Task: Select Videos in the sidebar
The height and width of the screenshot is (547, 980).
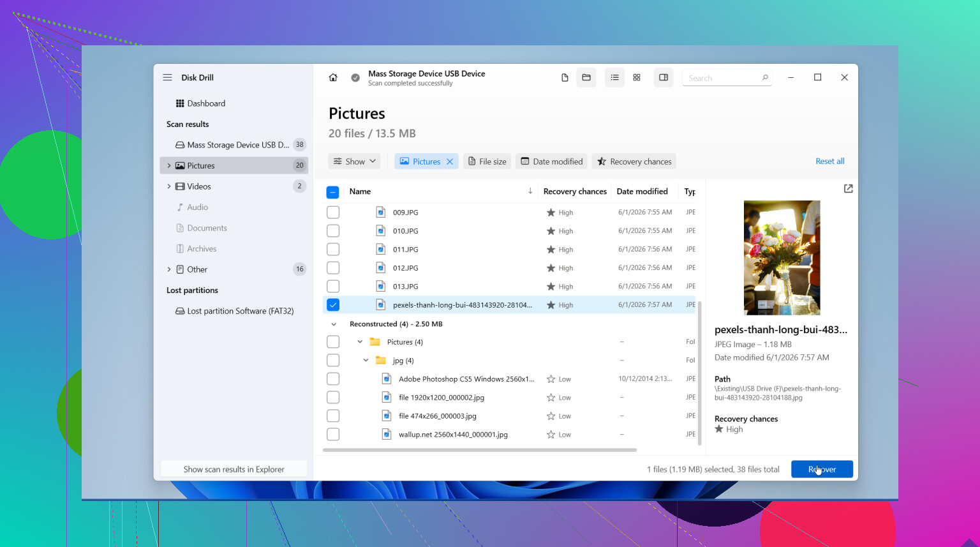Action: coord(234,186)
